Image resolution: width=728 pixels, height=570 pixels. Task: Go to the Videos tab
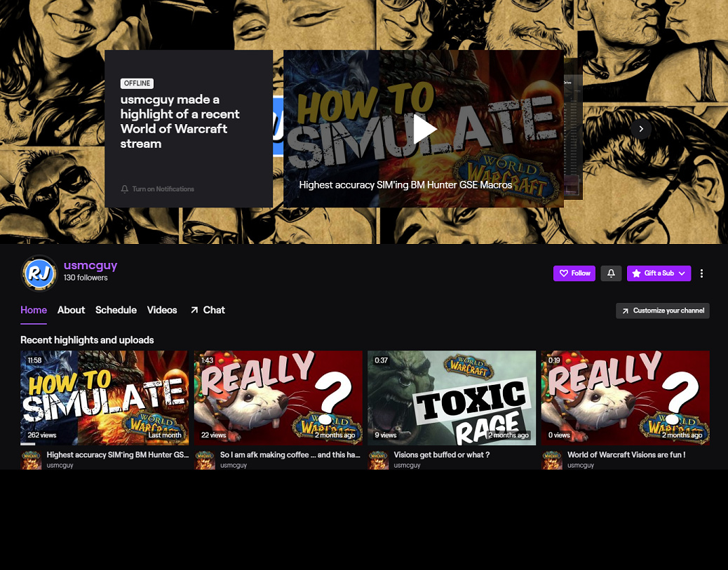coord(162,310)
